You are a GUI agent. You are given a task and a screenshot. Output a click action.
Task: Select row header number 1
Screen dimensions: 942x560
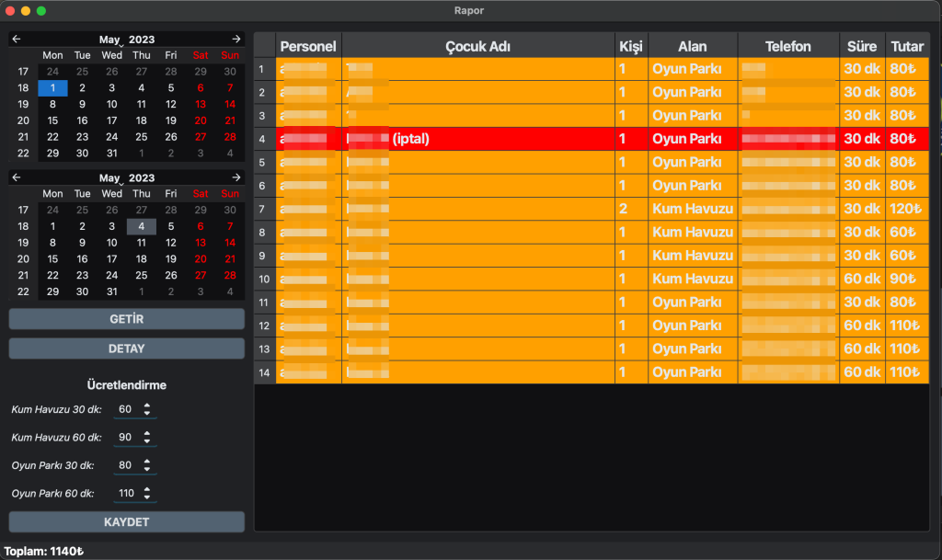265,69
